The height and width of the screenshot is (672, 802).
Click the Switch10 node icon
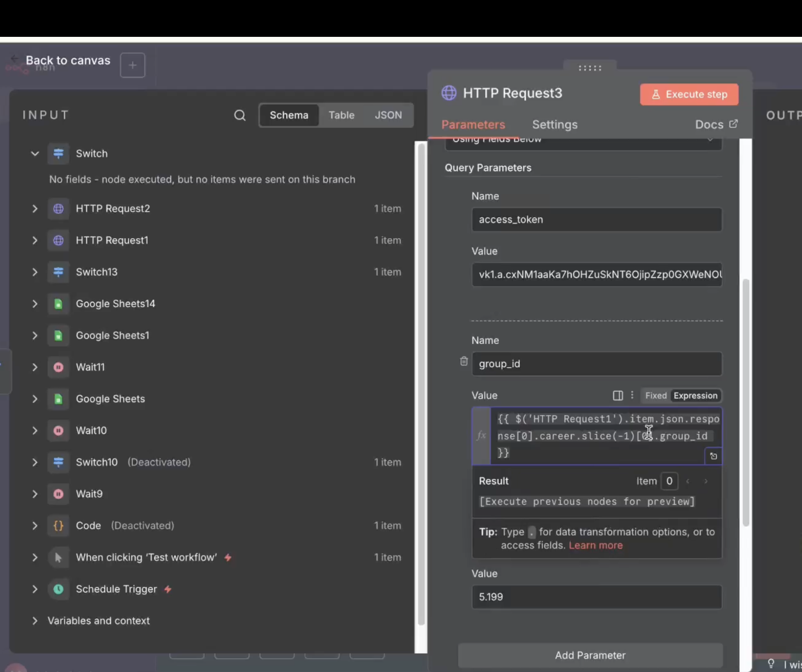click(x=59, y=462)
